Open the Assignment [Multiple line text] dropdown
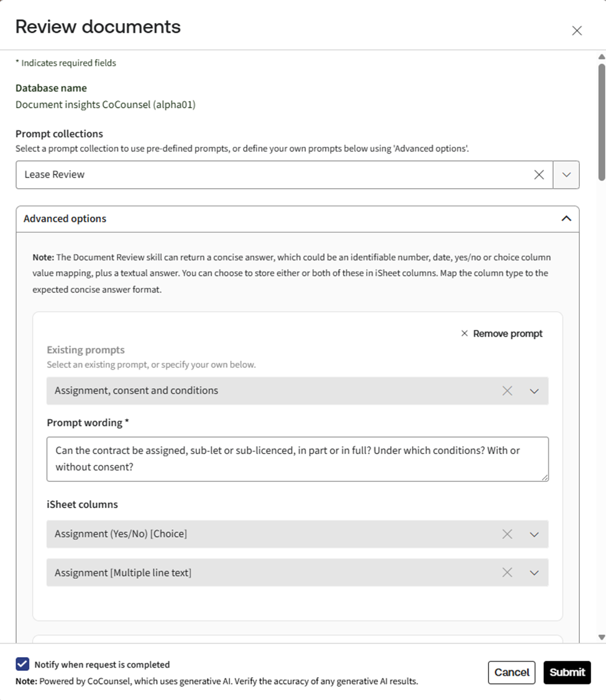This screenshot has width=606, height=700. click(534, 573)
